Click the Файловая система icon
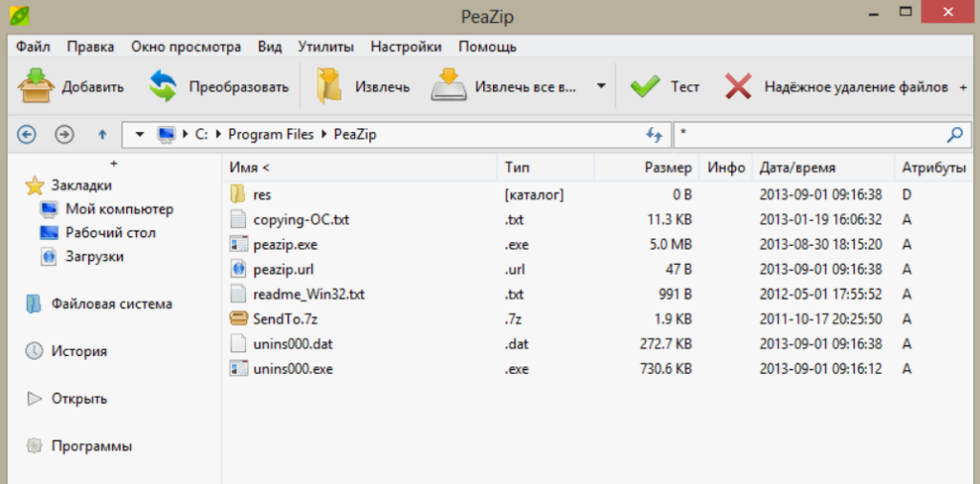Image resolution: width=980 pixels, height=484 pixels. pos(33,304)
